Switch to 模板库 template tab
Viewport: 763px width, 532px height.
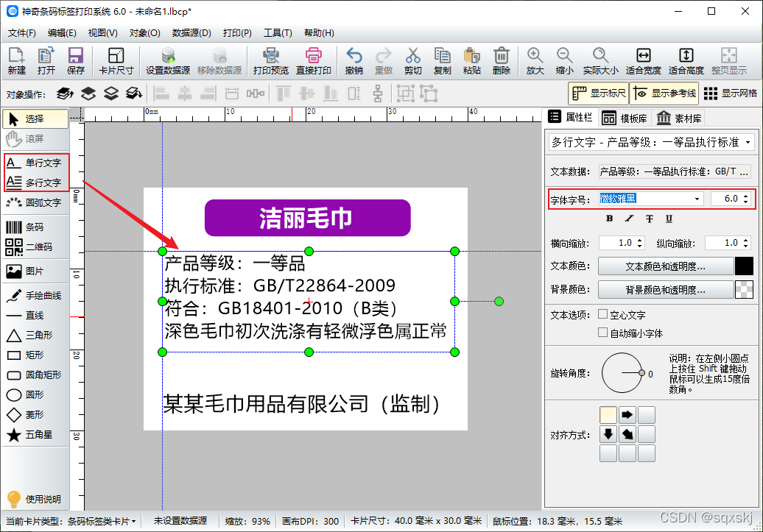[625, 118]
